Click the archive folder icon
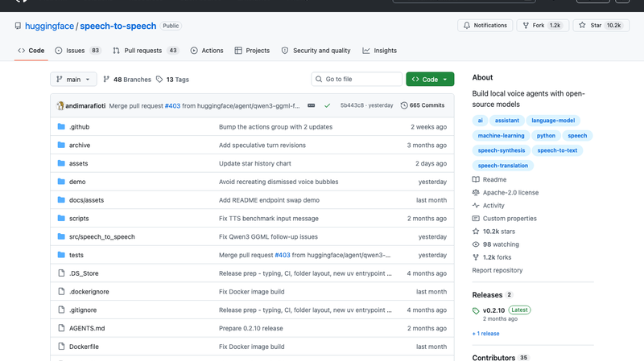The width and height of the screenshot is (644, 361). tap(61, 145)
